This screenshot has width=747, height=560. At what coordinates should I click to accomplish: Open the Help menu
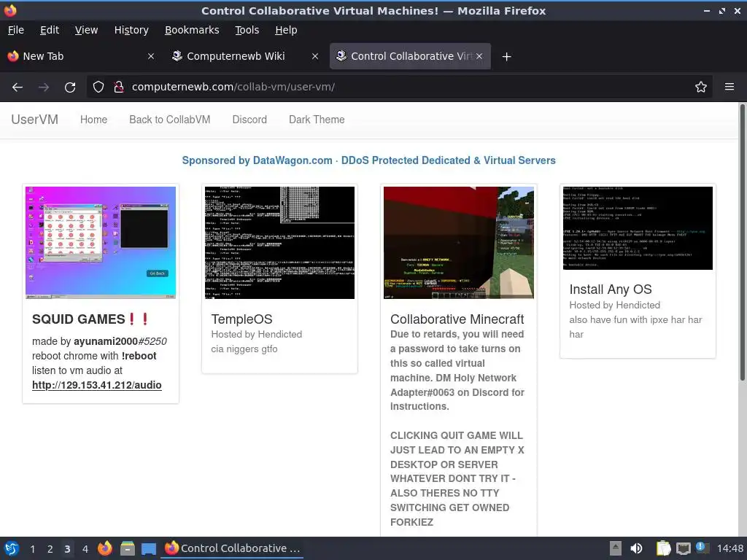point(286,30)
